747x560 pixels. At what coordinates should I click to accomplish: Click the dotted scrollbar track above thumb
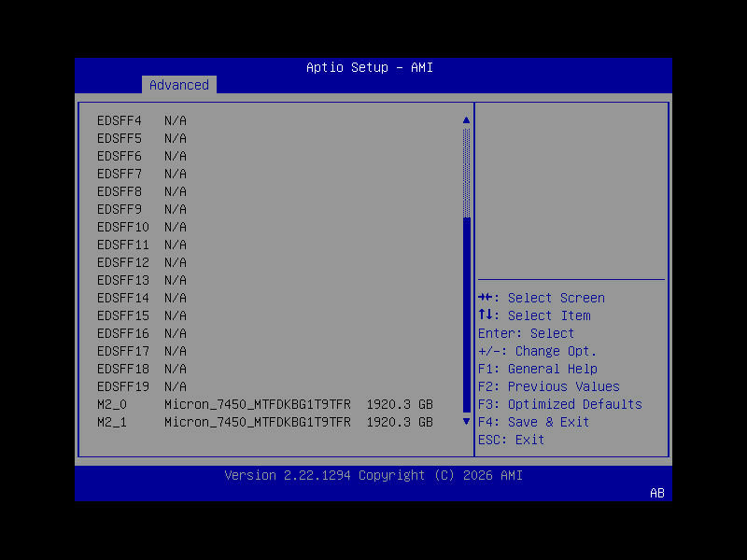466,173
